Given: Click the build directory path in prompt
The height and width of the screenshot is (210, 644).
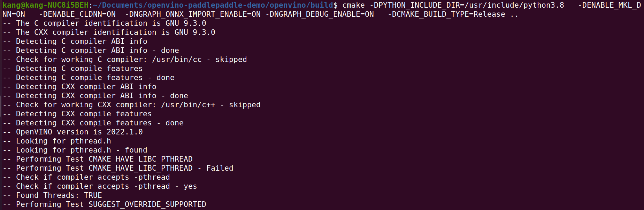Looking at the screenshot, I should (x=213, y=5).
